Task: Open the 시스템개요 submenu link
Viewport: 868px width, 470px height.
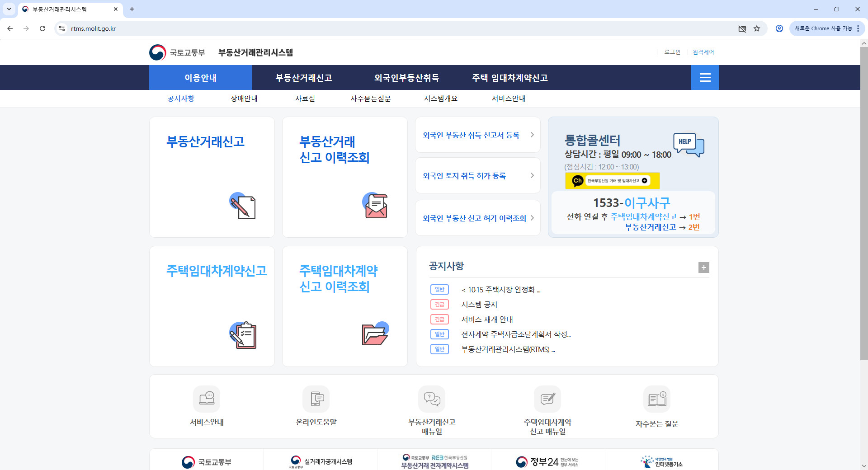Action: click(441, 99)
